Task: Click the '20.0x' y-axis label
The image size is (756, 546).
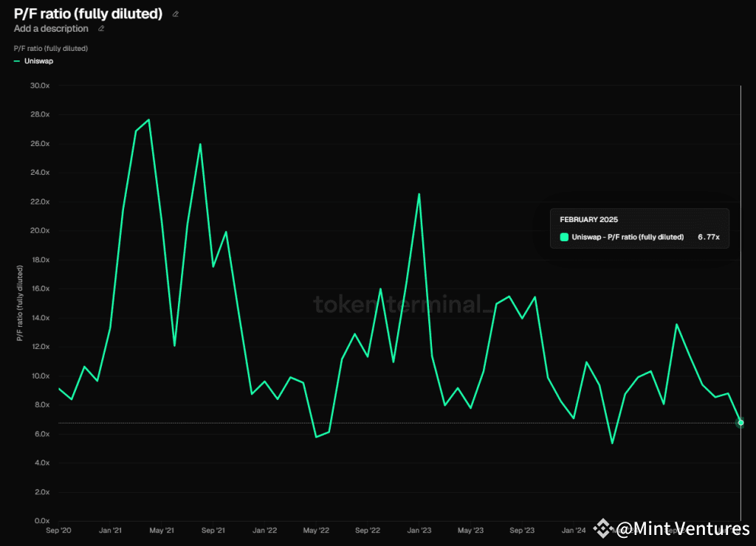Action: [x=40, y=230]
